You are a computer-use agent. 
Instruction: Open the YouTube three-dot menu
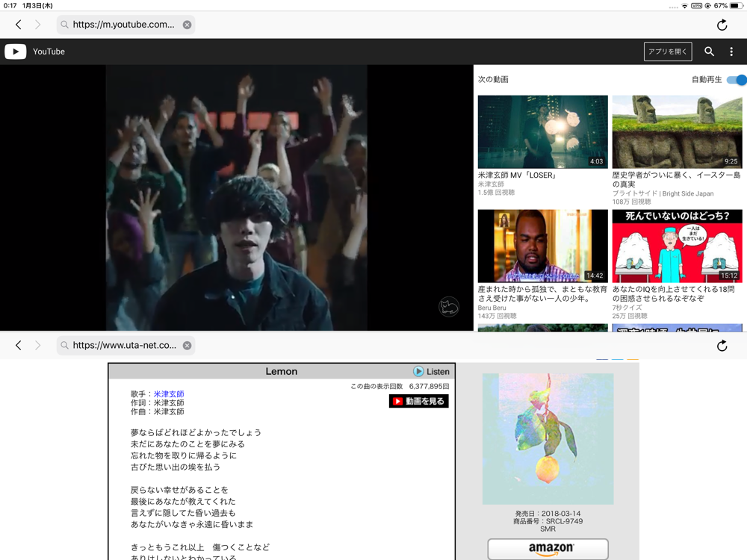(x=731, y=52)
